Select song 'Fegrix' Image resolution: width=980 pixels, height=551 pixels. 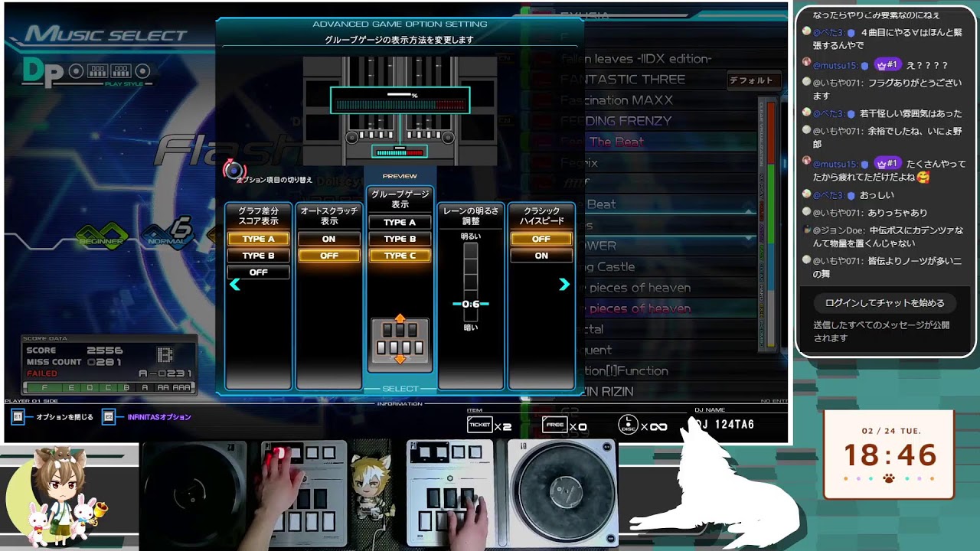(x=579, y=162)
